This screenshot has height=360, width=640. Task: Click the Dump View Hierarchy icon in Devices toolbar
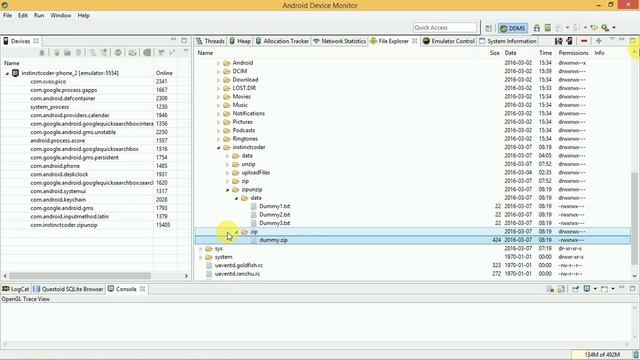(147, 53)
